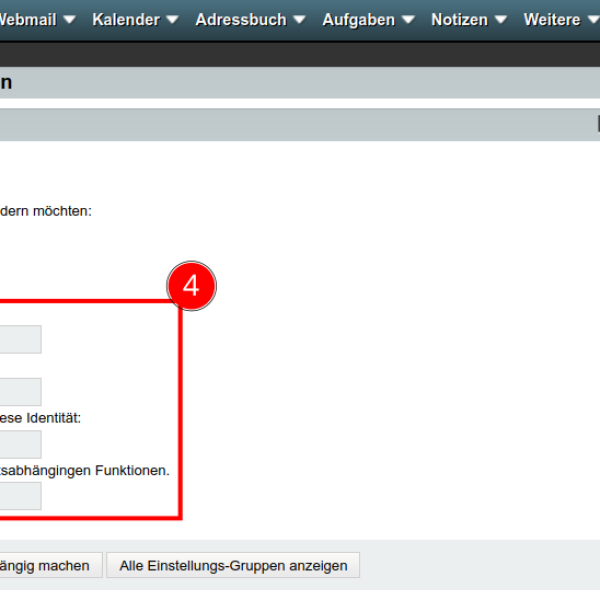Viewport: 600px width, 600px height.
Task: Select Adressbuch in the top navigation
Action: [240, 20]
